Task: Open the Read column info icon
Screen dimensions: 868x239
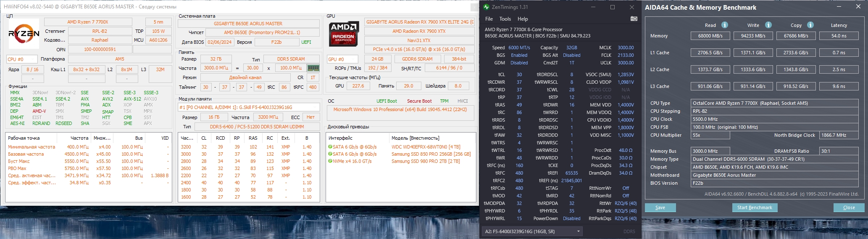Action: [x=725, y=25]
